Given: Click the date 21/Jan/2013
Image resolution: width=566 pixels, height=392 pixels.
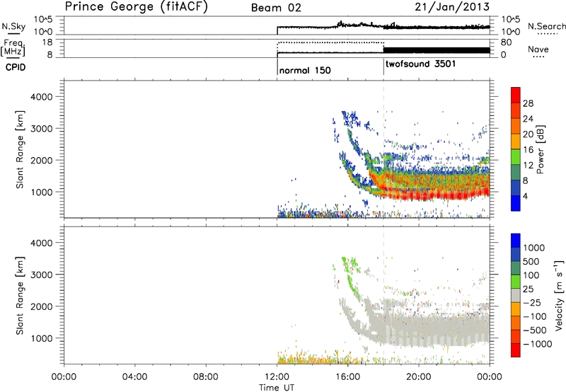Looking at the screenshot, I should click(x=452, y=7).
